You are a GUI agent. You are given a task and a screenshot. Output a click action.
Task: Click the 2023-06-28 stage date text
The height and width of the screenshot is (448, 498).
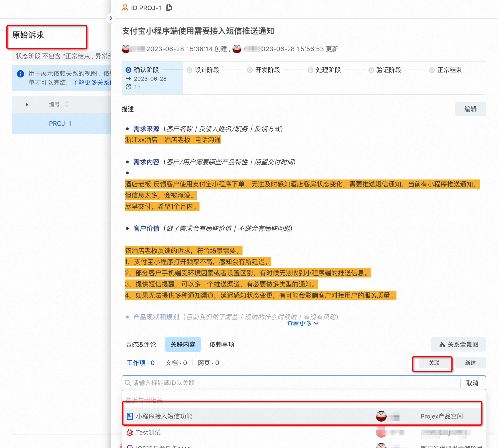pyautogui.click(x=150, y=79)
